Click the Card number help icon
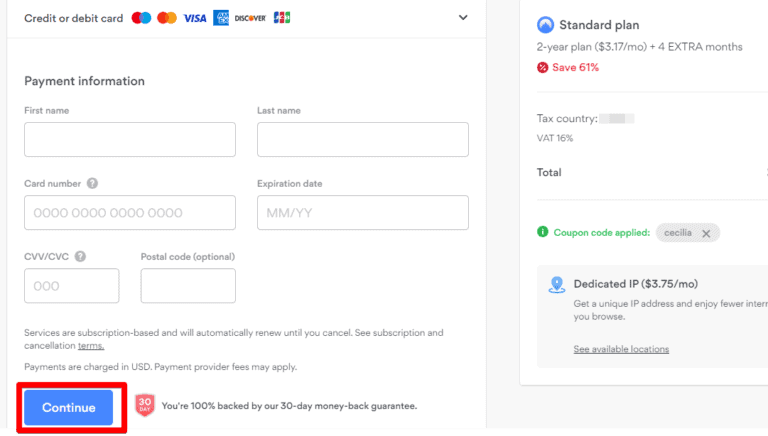 coord(92,184)
